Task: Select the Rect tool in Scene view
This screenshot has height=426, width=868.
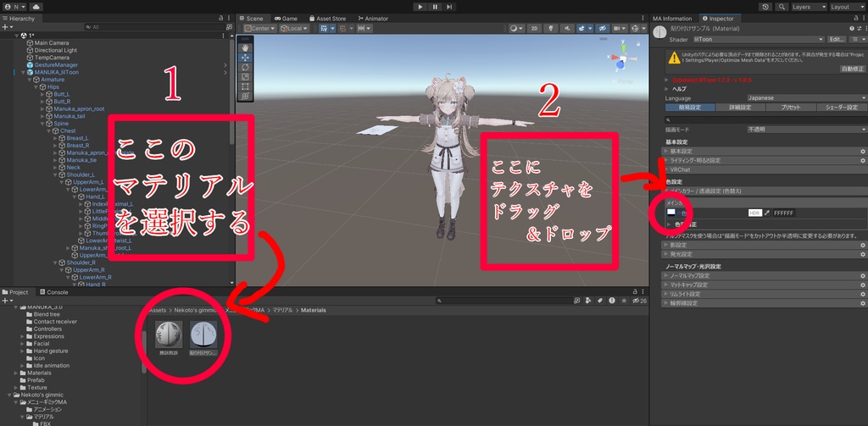Action: (245, 86)
